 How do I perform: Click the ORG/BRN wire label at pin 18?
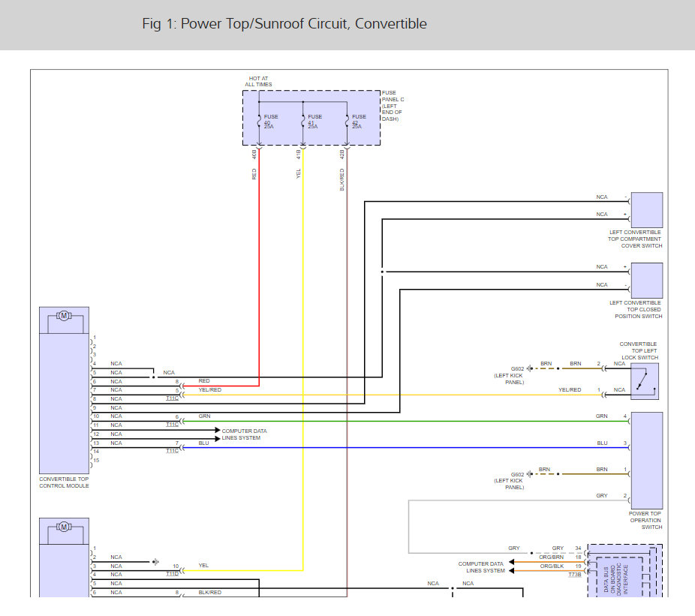pyautogui.click(x=552, y=557)
